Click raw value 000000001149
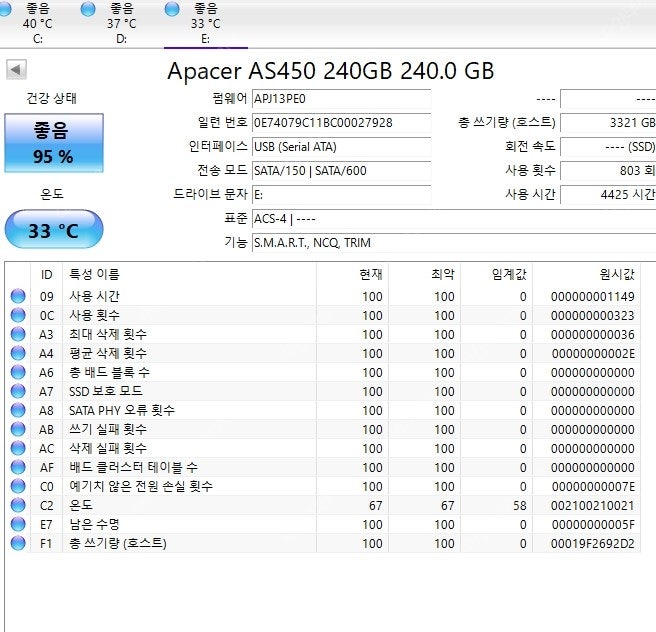Screen dimensions: 656x632 pos(593,297)
